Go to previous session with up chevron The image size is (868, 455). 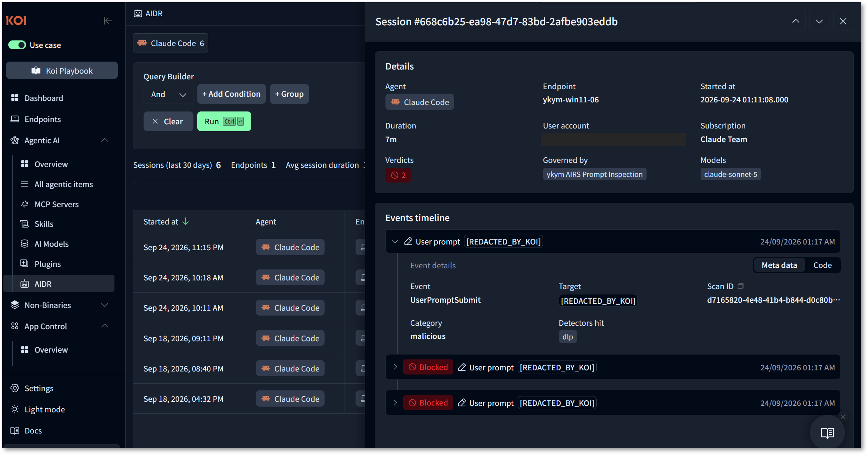pos(795,21)
